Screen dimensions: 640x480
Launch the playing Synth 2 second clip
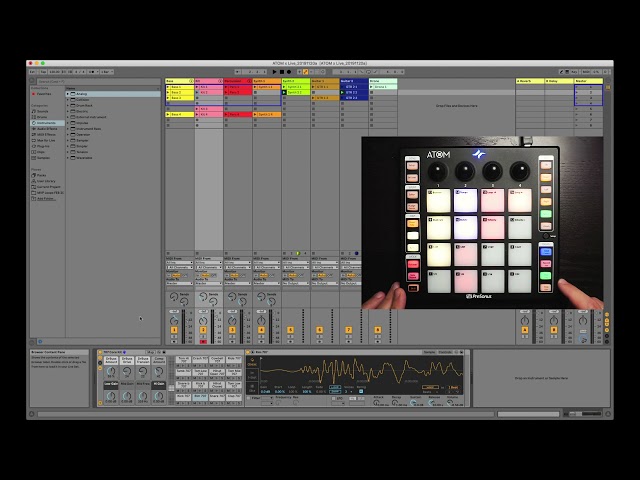(x=284, y=93)
